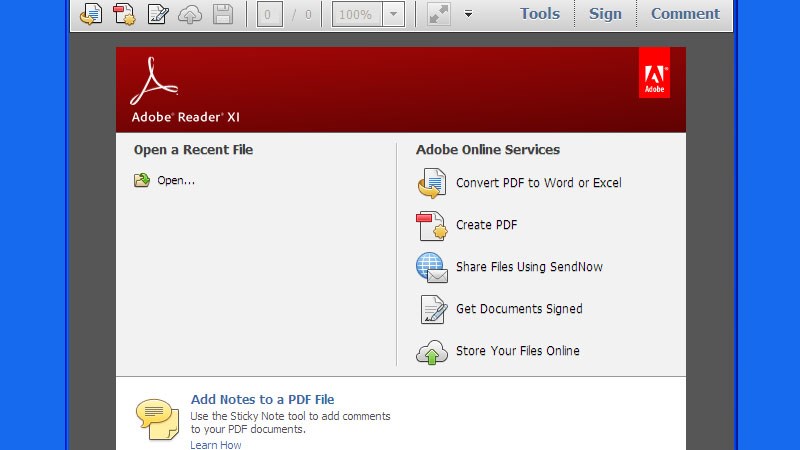The height and width of the screenshot is (450, 800).
Task: Open the zoom level dropdown arrow
Action: 393,14
